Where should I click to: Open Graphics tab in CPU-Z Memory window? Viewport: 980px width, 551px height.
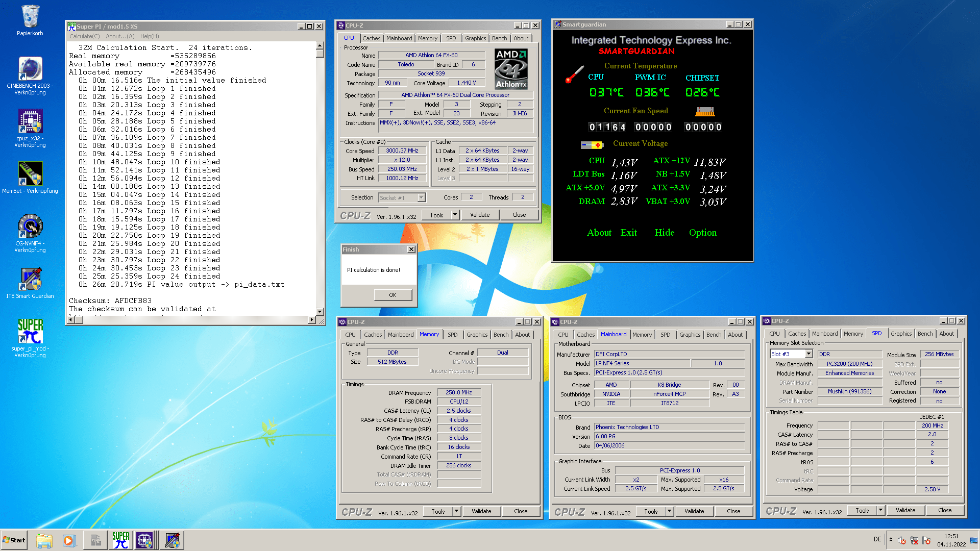click(x=477, y=335)
